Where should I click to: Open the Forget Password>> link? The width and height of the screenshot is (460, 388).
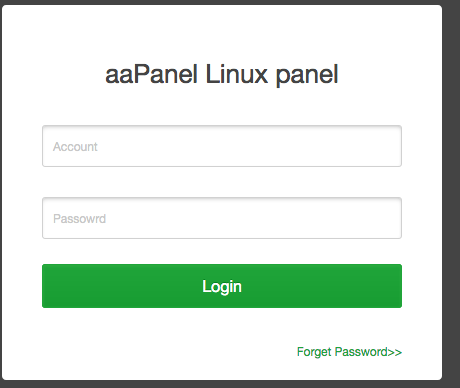[349, 352]
